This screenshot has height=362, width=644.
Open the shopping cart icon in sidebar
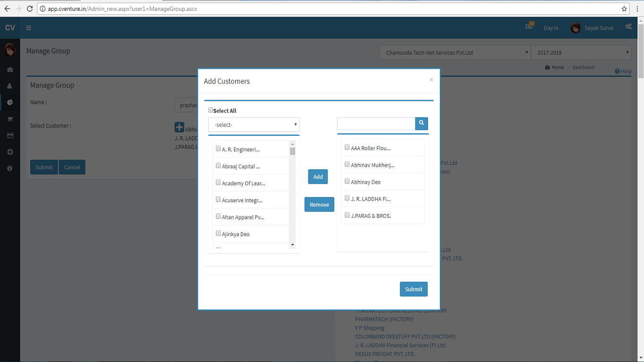point(10,119)
